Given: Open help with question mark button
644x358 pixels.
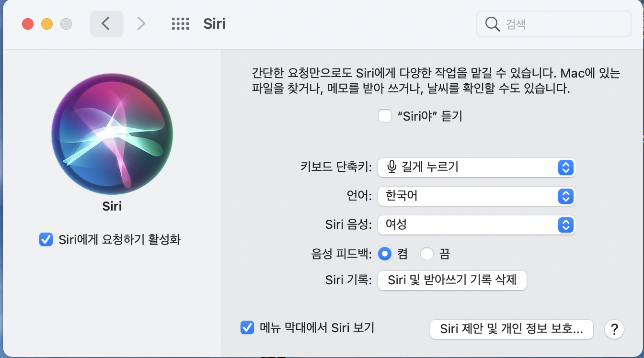Looking at the screenshot, I should 614,329.
